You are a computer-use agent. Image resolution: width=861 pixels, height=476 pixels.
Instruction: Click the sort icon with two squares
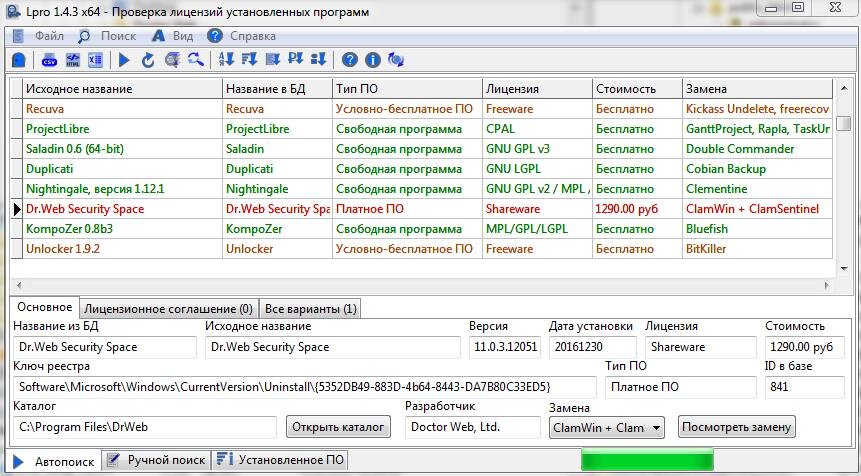pyautogui.click(x=318, y=59)
